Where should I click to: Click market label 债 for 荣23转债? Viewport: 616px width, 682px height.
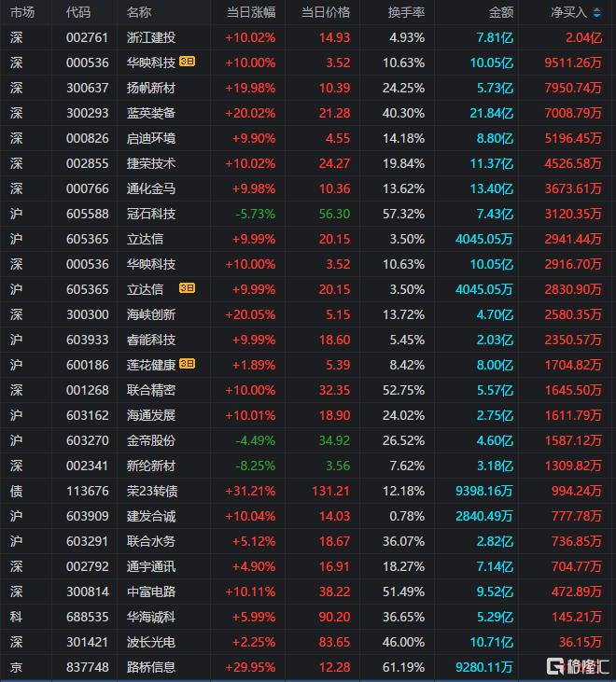(16, 492)
